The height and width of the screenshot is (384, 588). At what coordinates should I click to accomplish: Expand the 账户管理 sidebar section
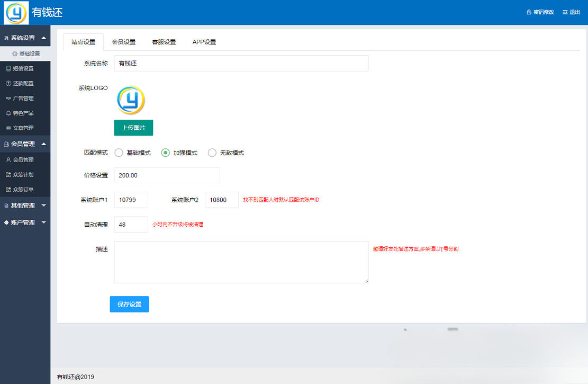[x=23, y=222]
